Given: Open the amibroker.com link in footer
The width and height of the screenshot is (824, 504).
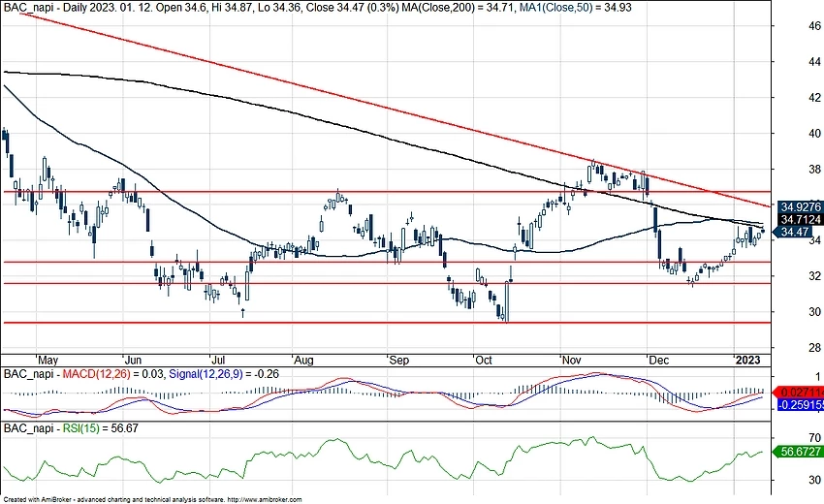Looking at the screenshot, I should (x=265, y=500).
